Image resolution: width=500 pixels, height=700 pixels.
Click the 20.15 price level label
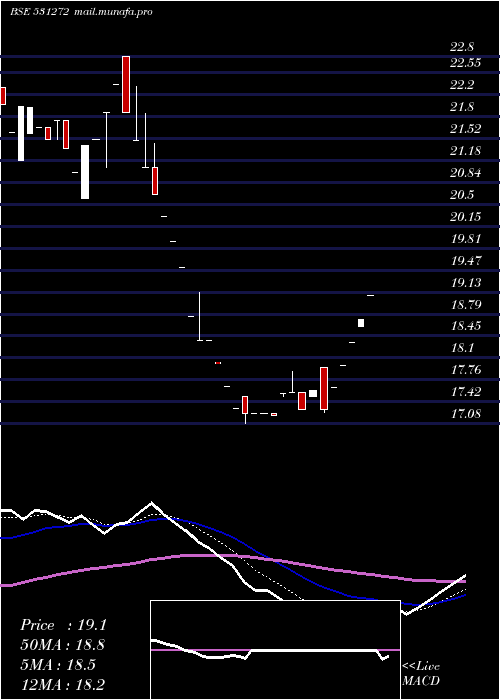pos(466,217)
